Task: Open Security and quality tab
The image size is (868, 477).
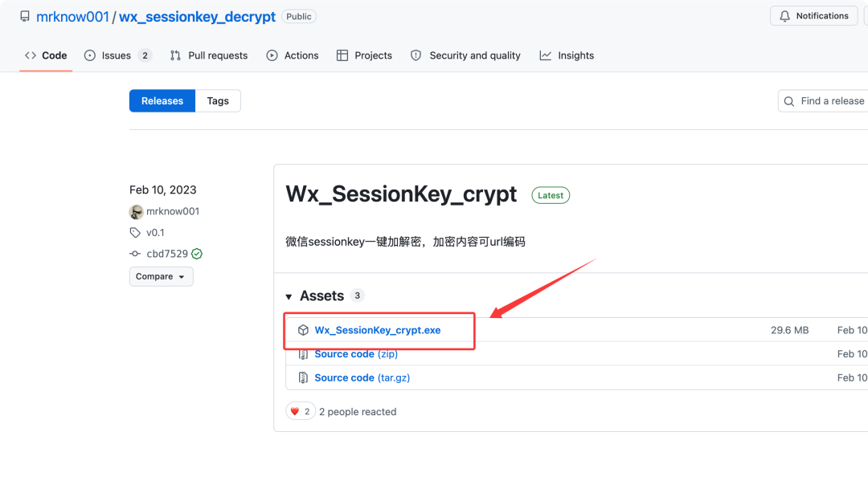Action: pyautogui.click(x=465, y=55)
